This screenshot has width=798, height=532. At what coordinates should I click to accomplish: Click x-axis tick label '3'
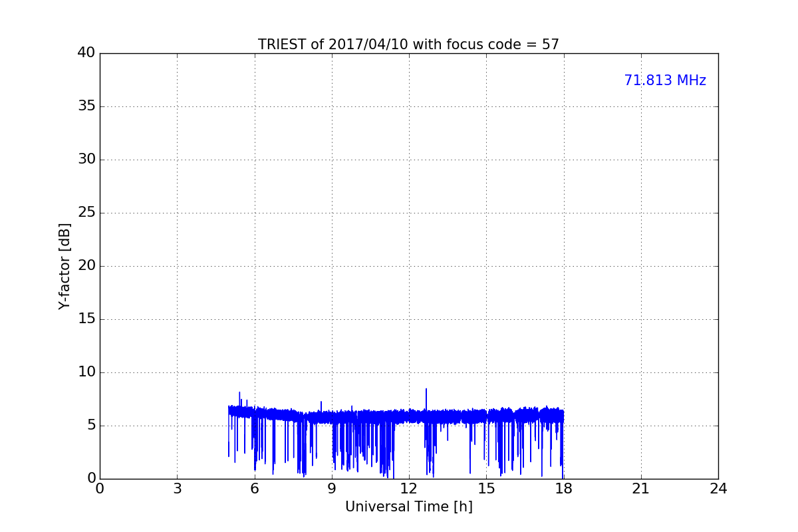pyautogui.click(x=177, y=489)
